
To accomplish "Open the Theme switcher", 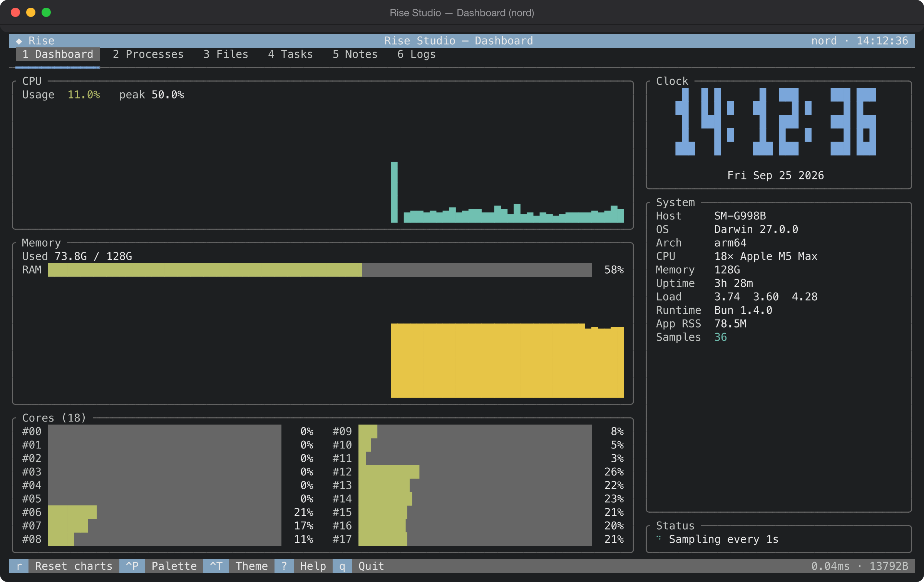I will click(x=252, y=566).
